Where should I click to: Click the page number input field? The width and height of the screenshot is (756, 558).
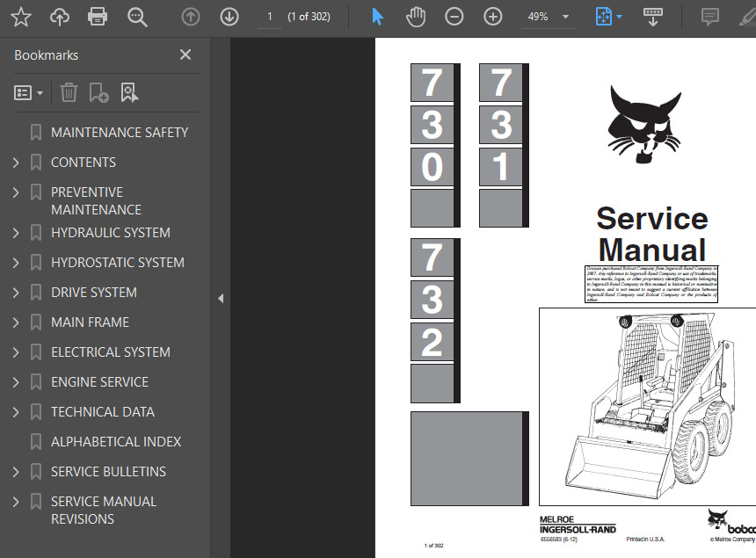click(x=270, y=17)
